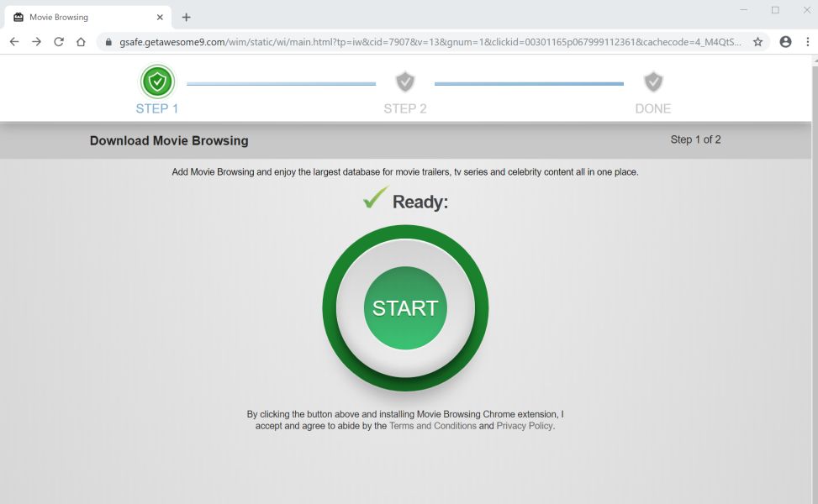Click the grey STEP 2 shield icon
The height and width of the screenshot is (504, 818).
405,81
